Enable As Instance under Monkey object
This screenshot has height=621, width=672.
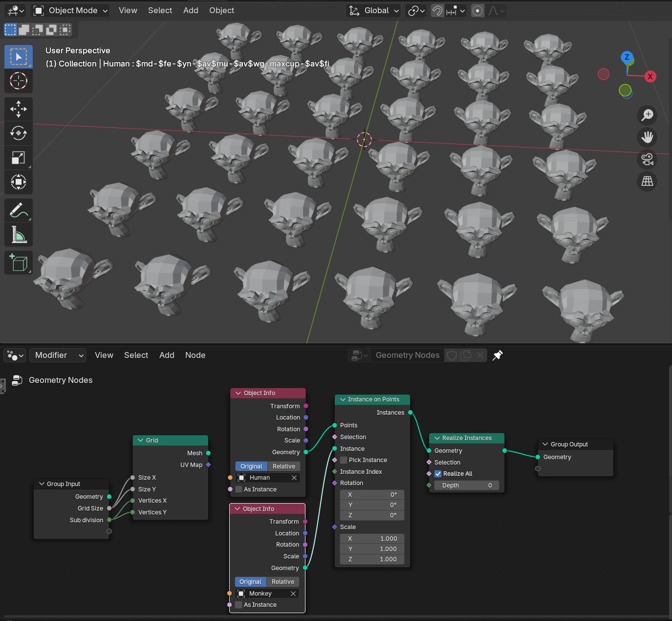click(x=238, y=605)
